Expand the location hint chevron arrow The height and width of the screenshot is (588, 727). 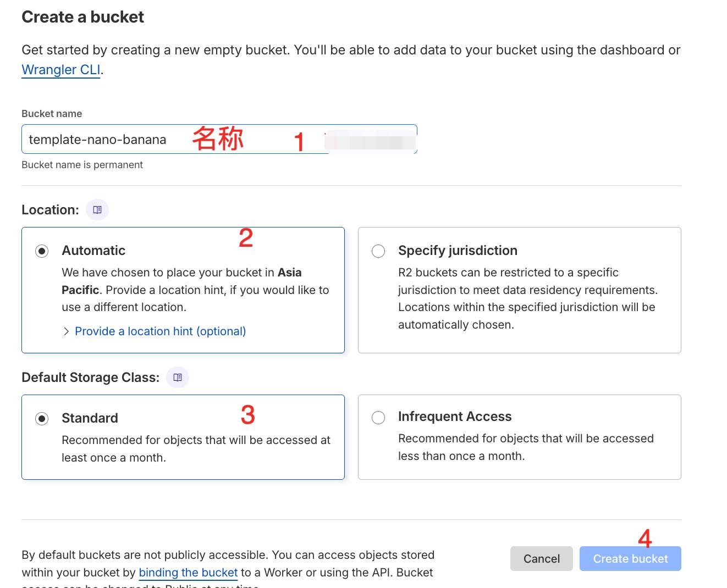[x=66, y=331]
